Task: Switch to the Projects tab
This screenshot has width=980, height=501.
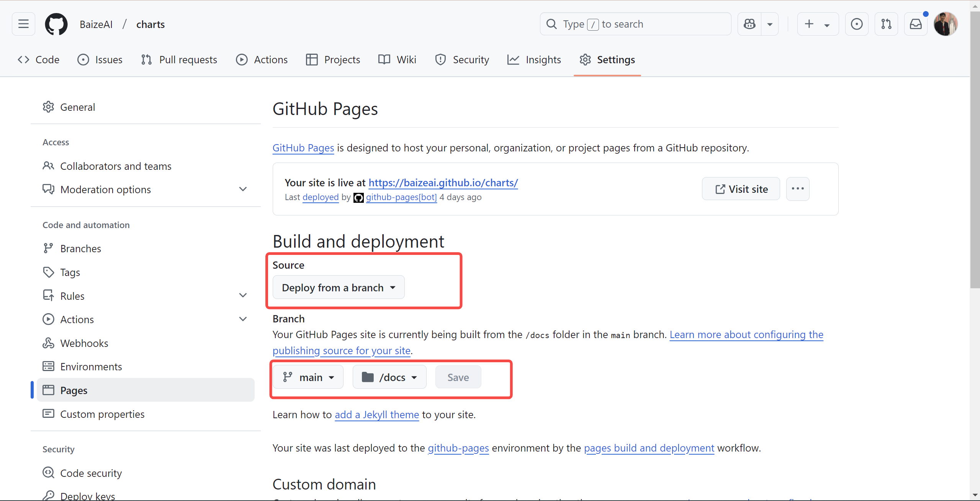Action: pos(333,59)
